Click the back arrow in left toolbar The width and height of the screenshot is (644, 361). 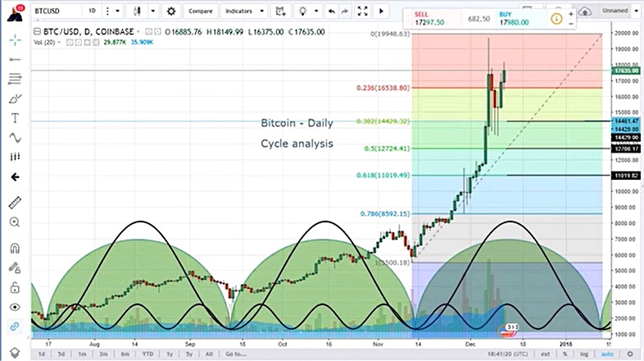[15, 177]
